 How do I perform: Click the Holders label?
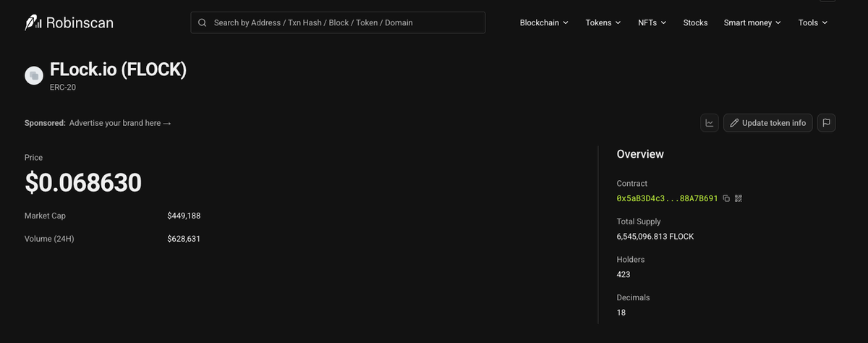(x=631, y=259)
